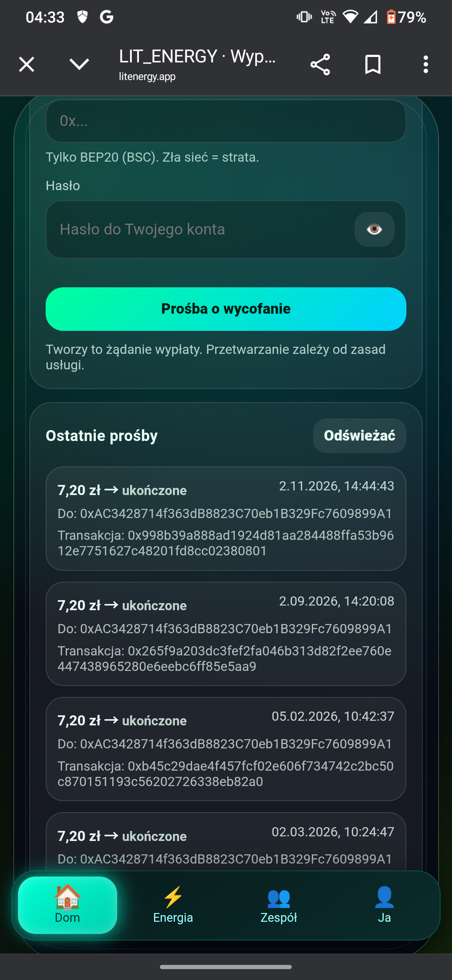Open the Dom home tab
This screenshot has height=980, width=452.
67,905
